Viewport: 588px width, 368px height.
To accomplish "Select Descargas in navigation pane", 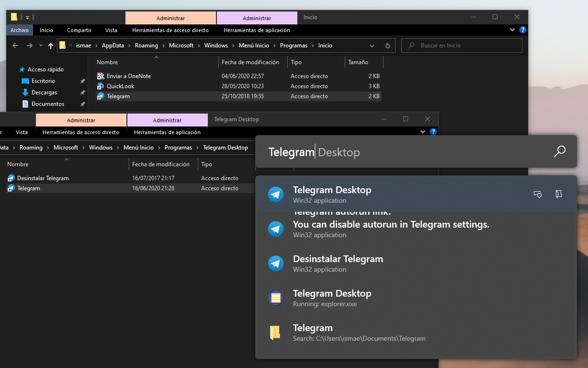I will click(x=44, y=92).
